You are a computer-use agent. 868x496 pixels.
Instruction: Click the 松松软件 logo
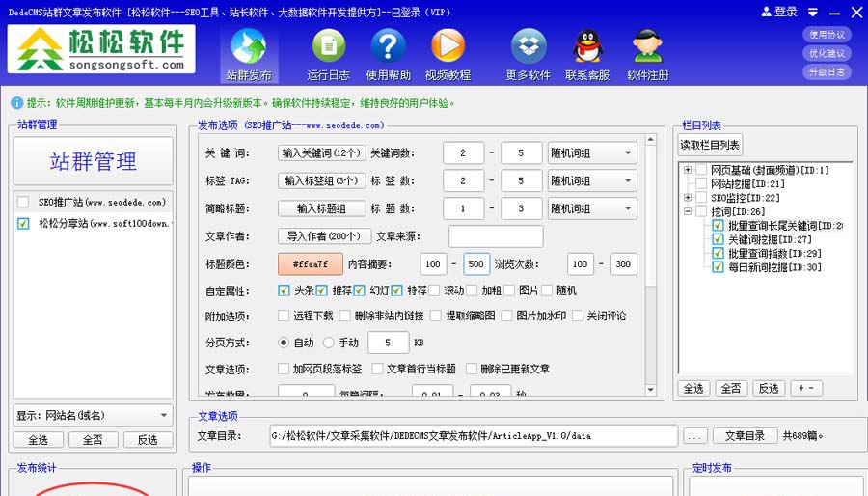tap(101, 49)
